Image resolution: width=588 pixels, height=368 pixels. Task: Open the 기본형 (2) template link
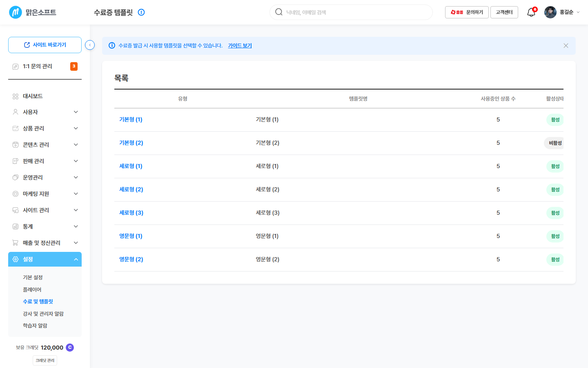coord(131,143)
